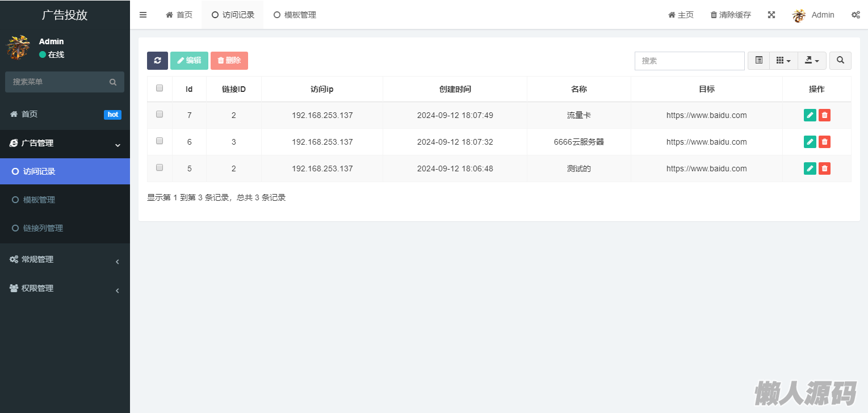Image resolution: width=868 pixels, height=413 pixels.
Task: Toggle the sidebar hamburger menu icon
Action: [x=143, y=15]
